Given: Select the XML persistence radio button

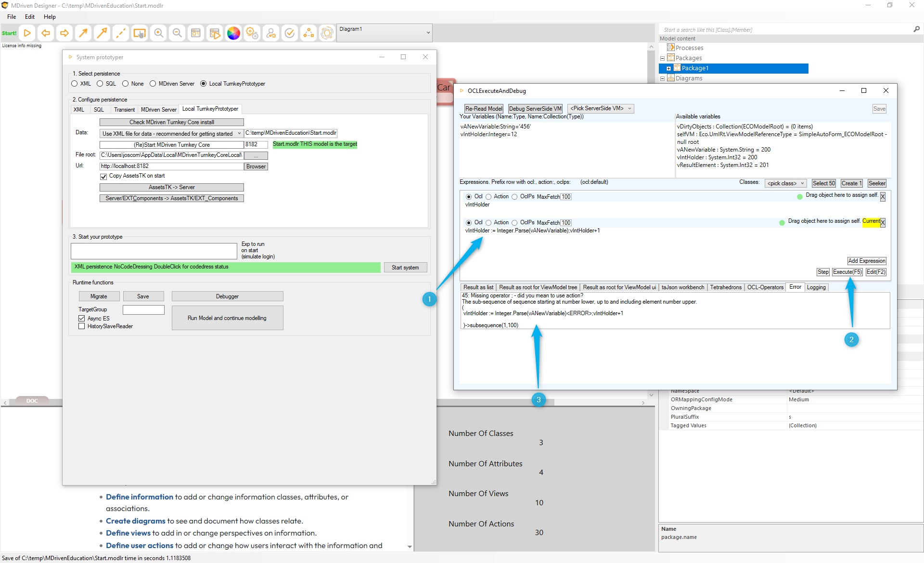Looking at the screenshot, I should (75, 84).
